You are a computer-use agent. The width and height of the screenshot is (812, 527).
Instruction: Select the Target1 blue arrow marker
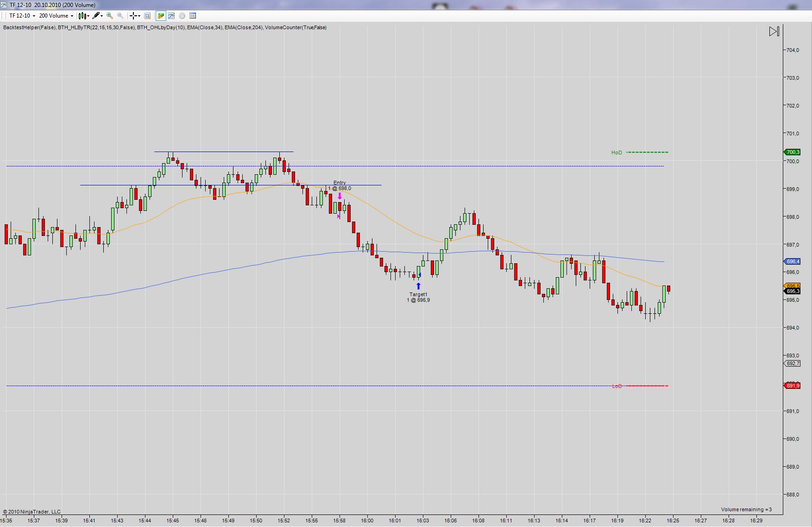[x=418, y=286]
